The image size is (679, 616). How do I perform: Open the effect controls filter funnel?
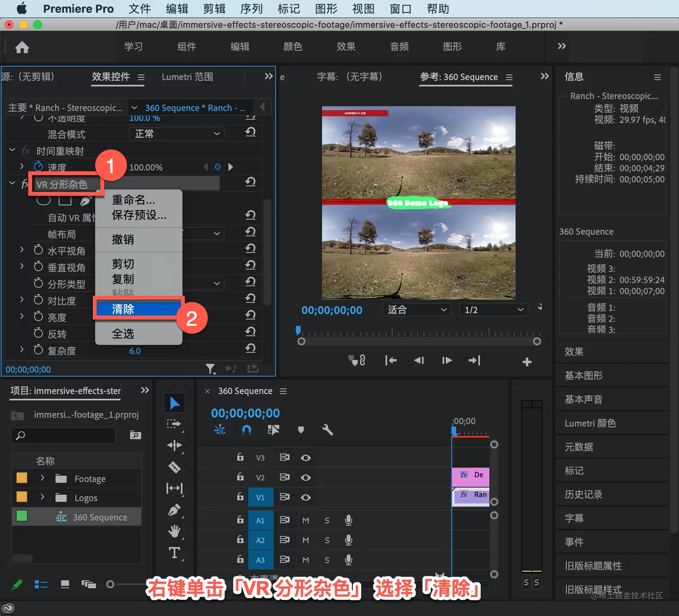tap(210, 369)
